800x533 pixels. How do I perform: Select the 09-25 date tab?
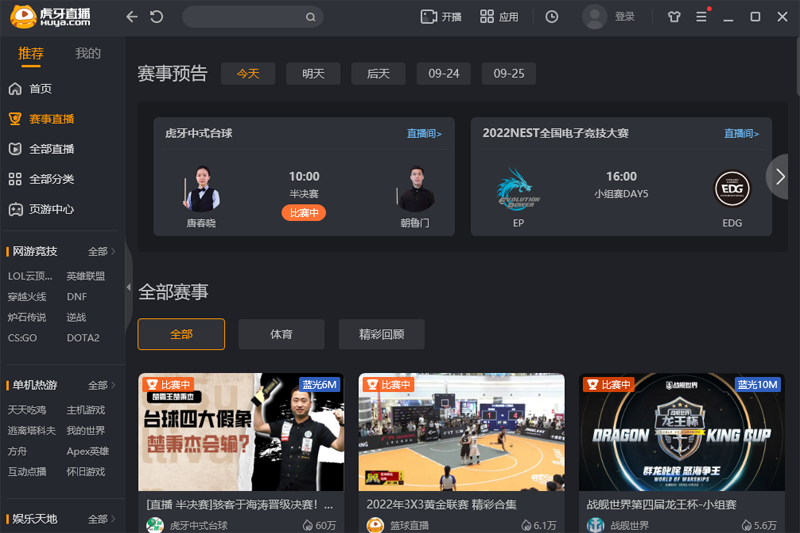pyautogui.click(x=509, y=74)
